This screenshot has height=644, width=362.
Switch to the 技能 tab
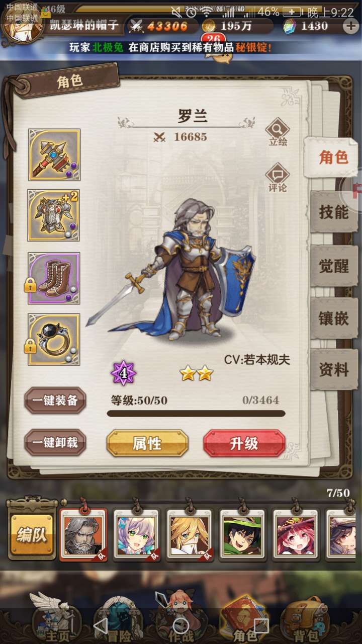click(x=334, y=212)
